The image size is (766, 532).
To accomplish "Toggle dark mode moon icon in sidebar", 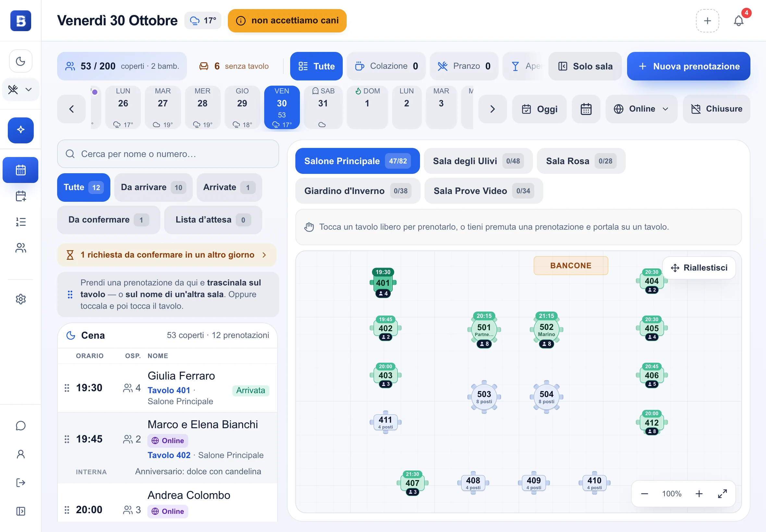I will [21, 61].
